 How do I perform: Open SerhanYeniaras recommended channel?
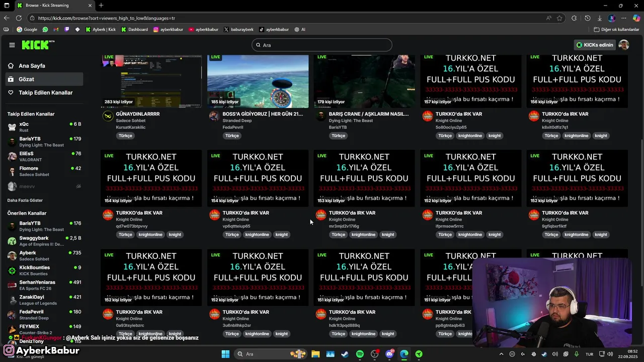(44, 285)
